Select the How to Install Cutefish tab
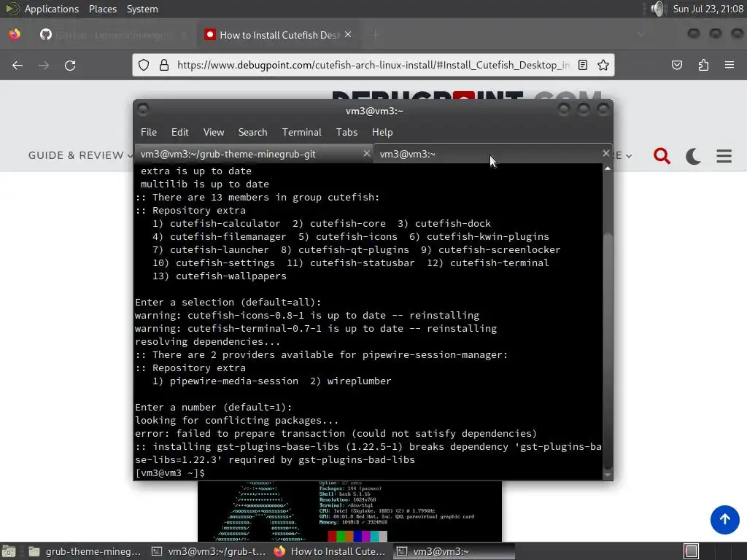The image size is (747, 560). tap(278, 35)
